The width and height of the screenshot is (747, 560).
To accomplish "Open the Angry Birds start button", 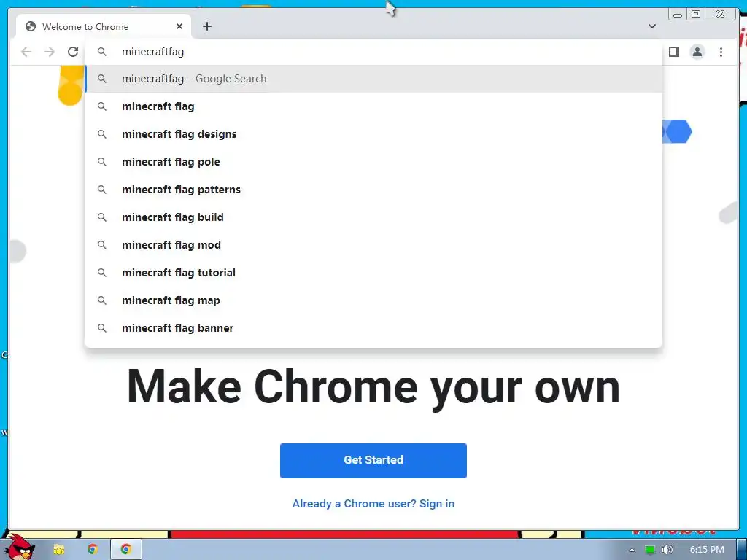I will tap(19, 548).
